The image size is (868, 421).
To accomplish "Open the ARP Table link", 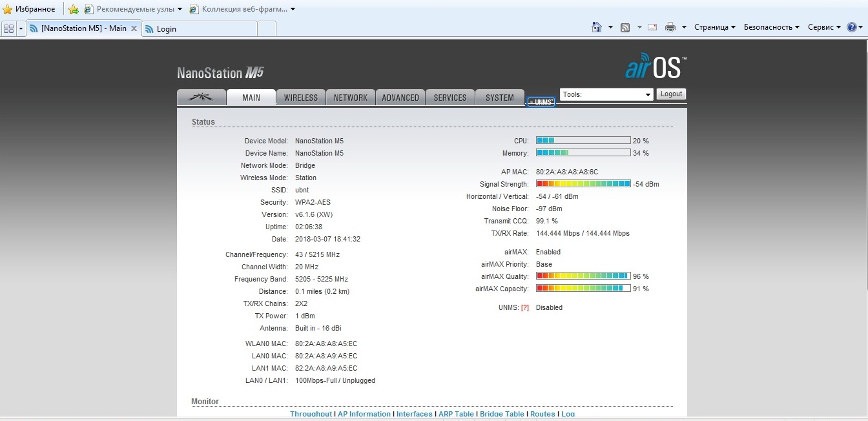I will (x=456, y=414).
